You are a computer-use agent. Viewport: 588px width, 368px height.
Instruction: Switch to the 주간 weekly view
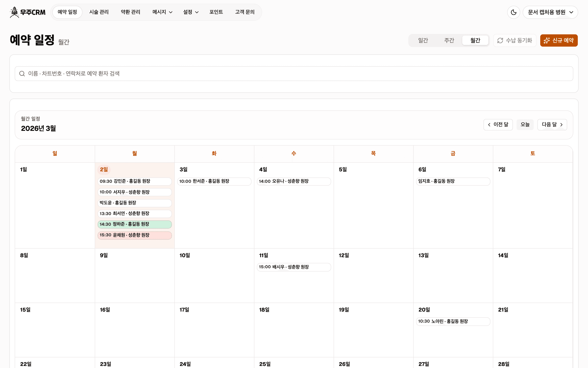[x=449, y=40]
